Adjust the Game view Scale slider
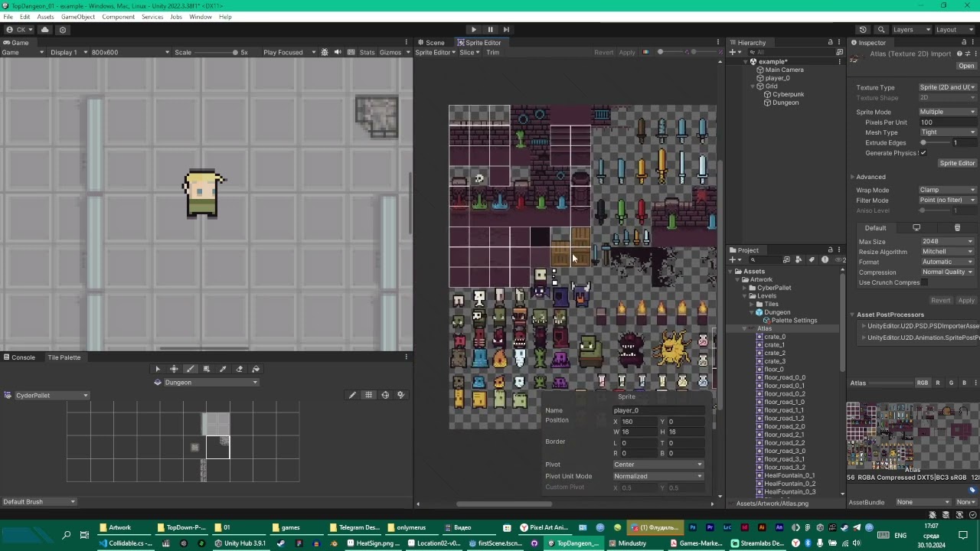The image size is (980, 551). (x=215, y=52)
